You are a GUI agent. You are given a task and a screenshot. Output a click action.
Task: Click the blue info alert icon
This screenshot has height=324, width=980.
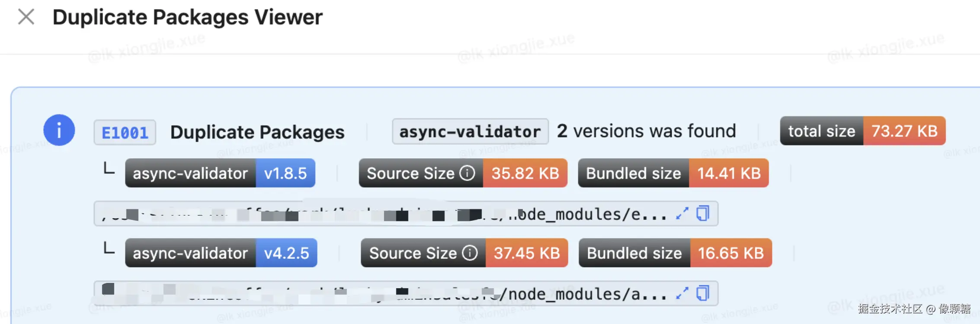pyautogui.click(x=59, y=130)
